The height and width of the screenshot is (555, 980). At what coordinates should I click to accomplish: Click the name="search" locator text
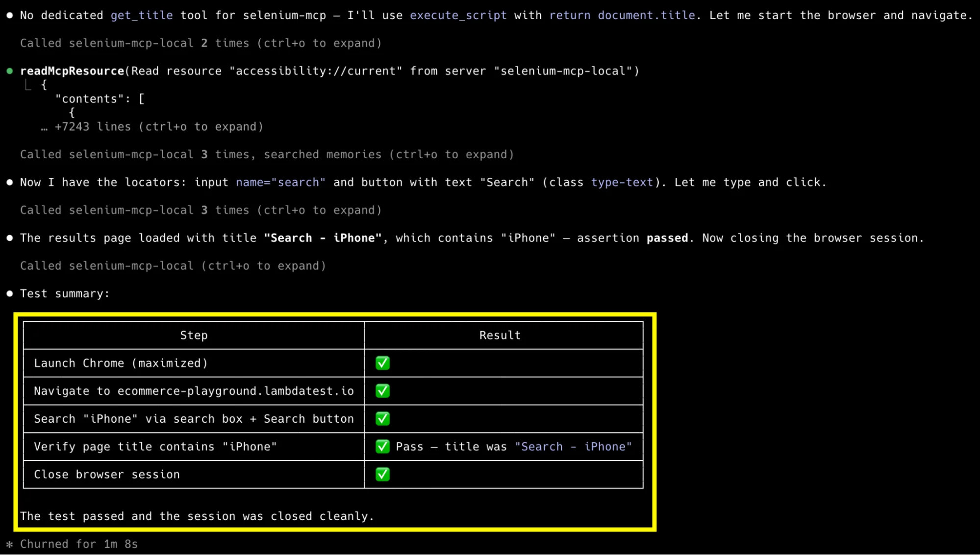[281, 183]
